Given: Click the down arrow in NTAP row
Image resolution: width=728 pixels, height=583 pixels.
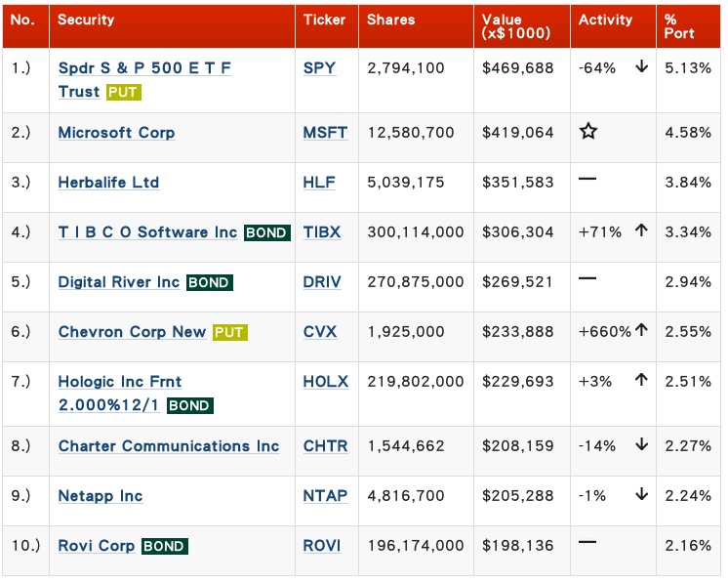Looking at the screenshot, I should (642, 494).
